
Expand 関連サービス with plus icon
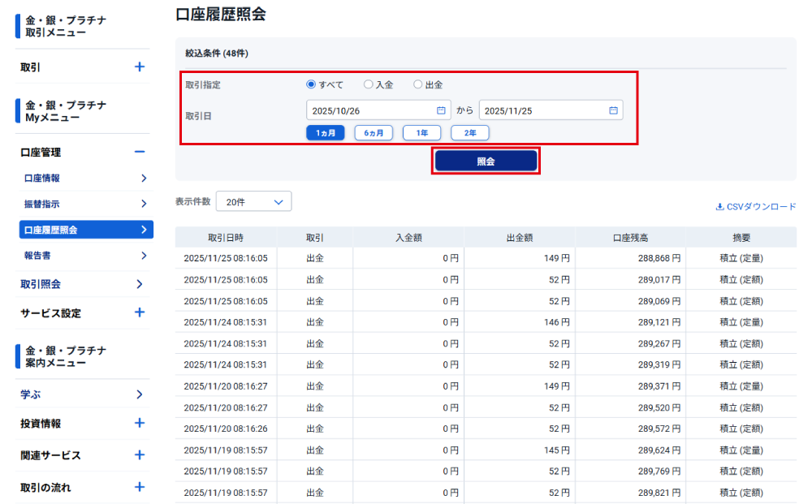point(140,455)
